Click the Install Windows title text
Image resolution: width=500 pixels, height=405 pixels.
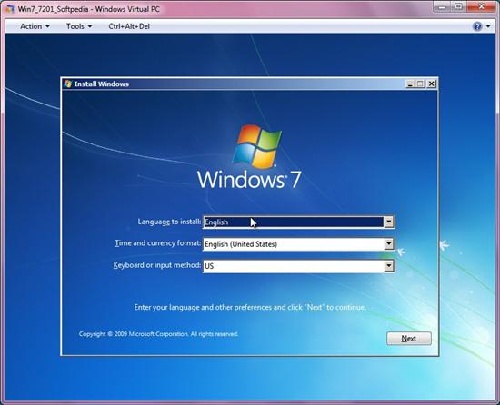[101, 84]
